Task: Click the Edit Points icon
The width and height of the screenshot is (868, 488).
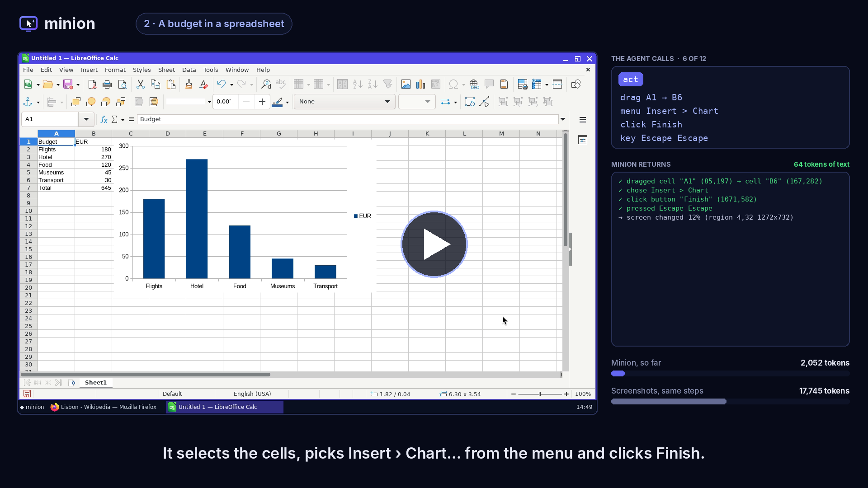Action: click(x=484, y=102)
